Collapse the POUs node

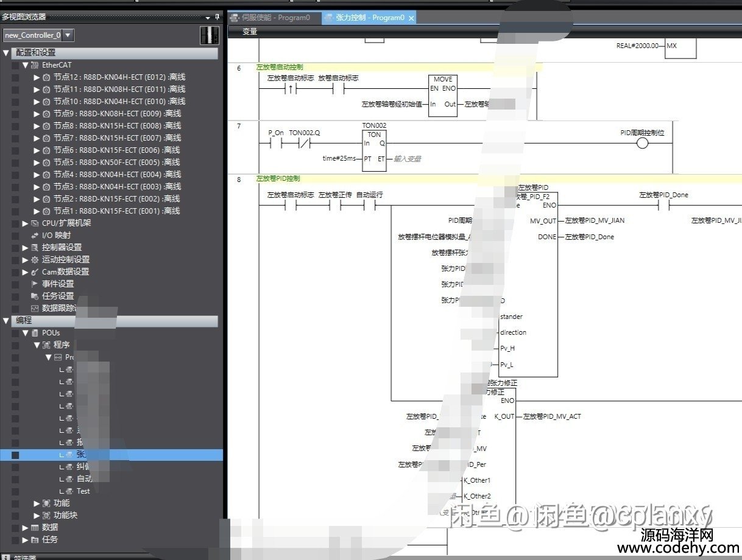coord(25,333)
